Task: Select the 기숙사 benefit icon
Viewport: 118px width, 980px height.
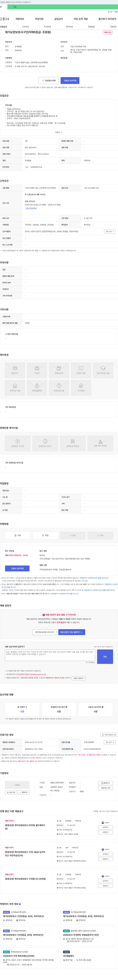Action: (x=37, y=370)
